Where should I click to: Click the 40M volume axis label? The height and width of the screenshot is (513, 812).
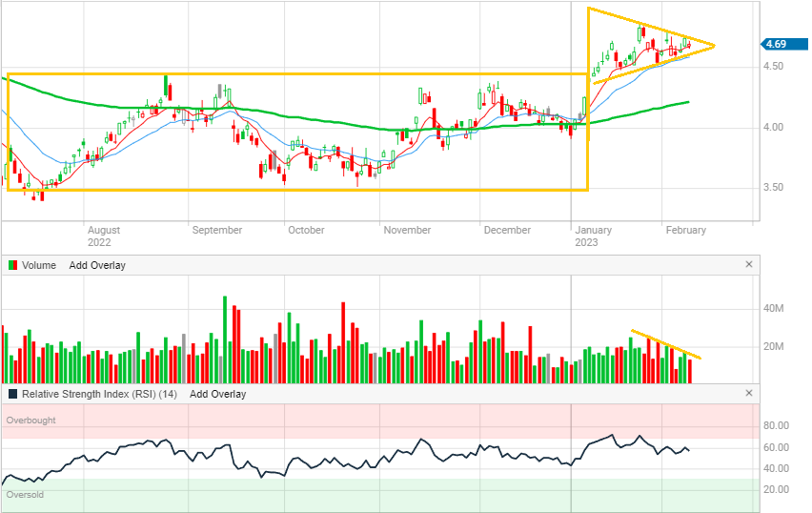click(773, 308)
